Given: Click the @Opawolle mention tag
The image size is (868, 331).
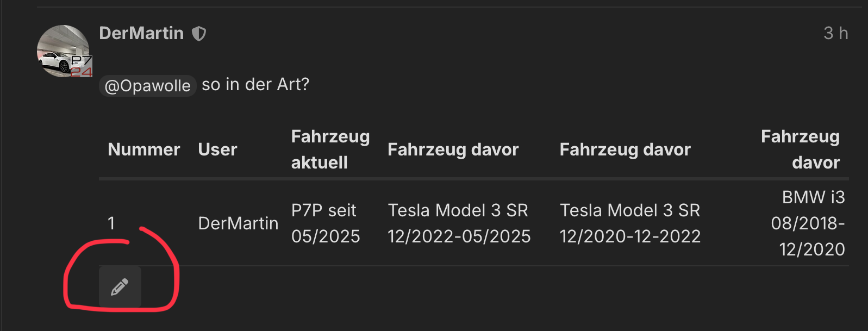Looking at the screenshot, I should pos(147,85).
